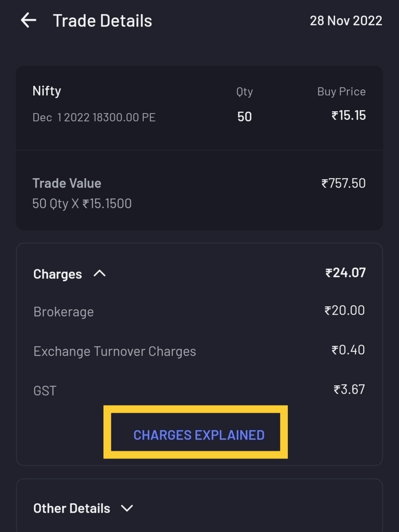The width and height of the screenshot is (399, 532).
Task: Collapse the Charges section chevron
Action: tap(100, 274)
